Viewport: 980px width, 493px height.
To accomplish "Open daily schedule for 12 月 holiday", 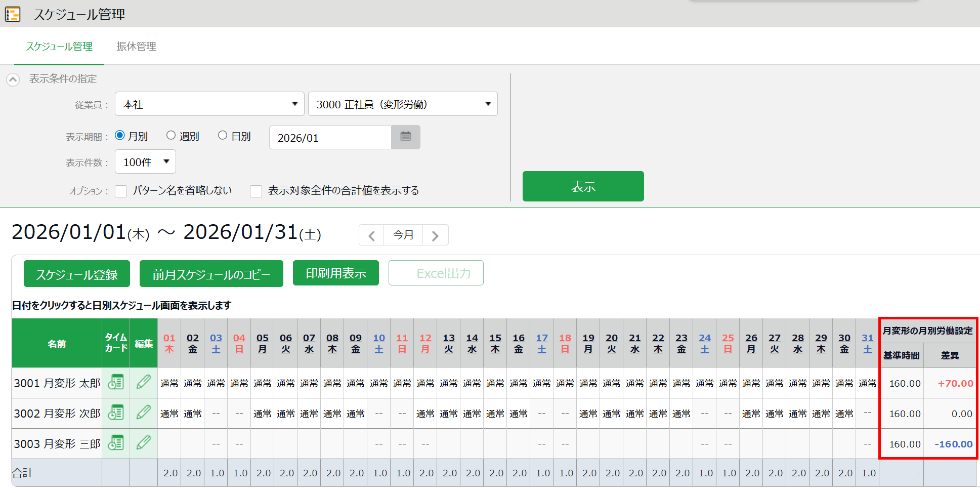I will pyautogui.click(x=425, y=343).
